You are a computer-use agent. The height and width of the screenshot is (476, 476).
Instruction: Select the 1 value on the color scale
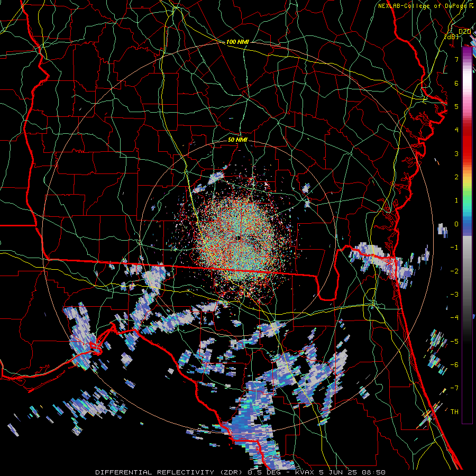pos(456,200)
